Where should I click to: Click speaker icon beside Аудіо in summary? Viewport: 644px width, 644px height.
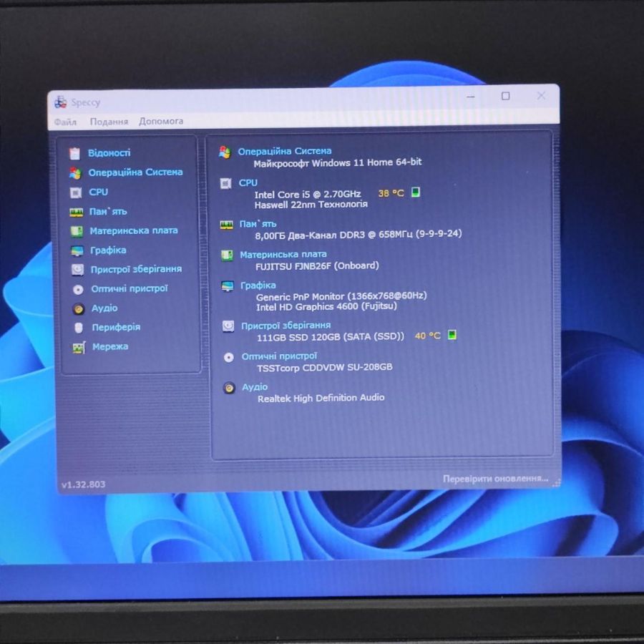coord(229,388)
